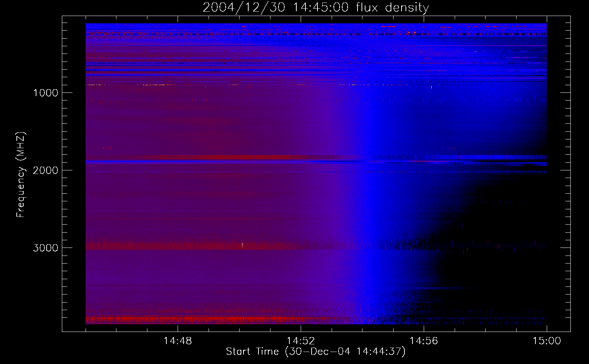
Task: Select the 'Start Time (30-Dec-04 14:44:37)' label
Action: tap(316, 352)
